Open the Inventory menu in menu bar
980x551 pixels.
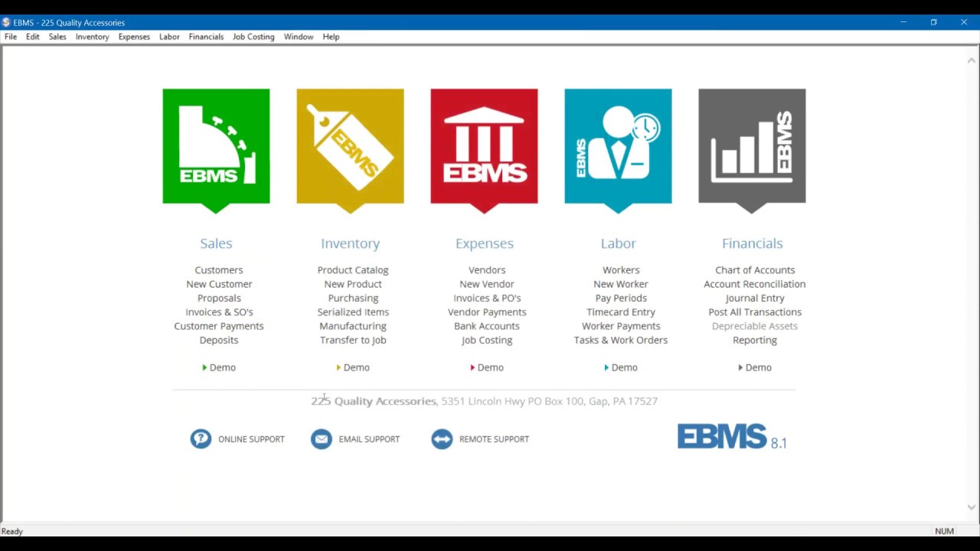click(92, 37)
